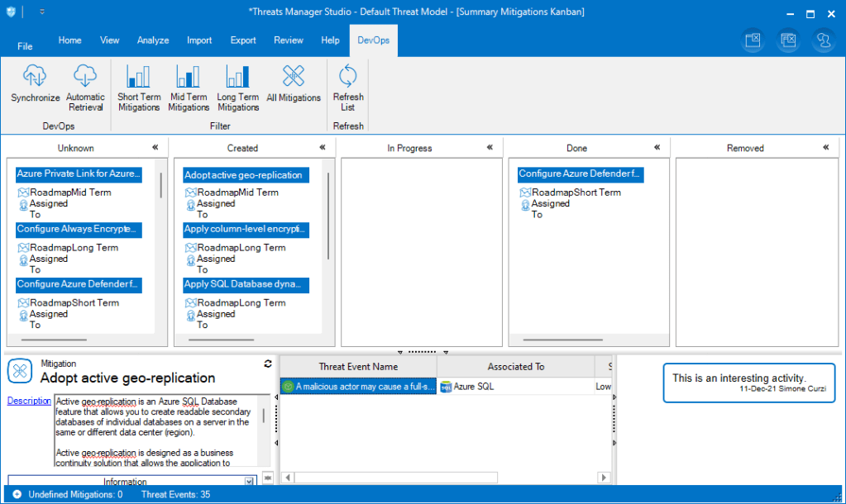
Task: Click refresh icon beside Mitigation title
Action: pyautogui.click(x=267, y=364)
